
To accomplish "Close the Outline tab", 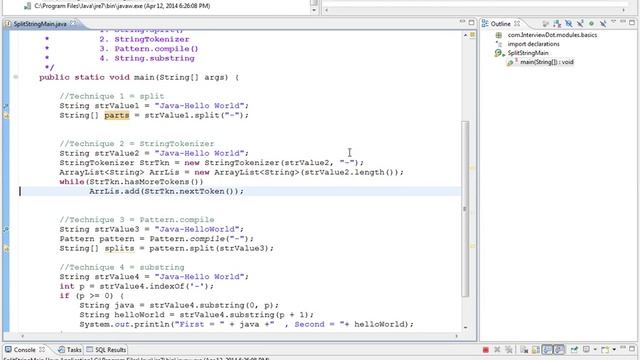I will coord(517,24).
